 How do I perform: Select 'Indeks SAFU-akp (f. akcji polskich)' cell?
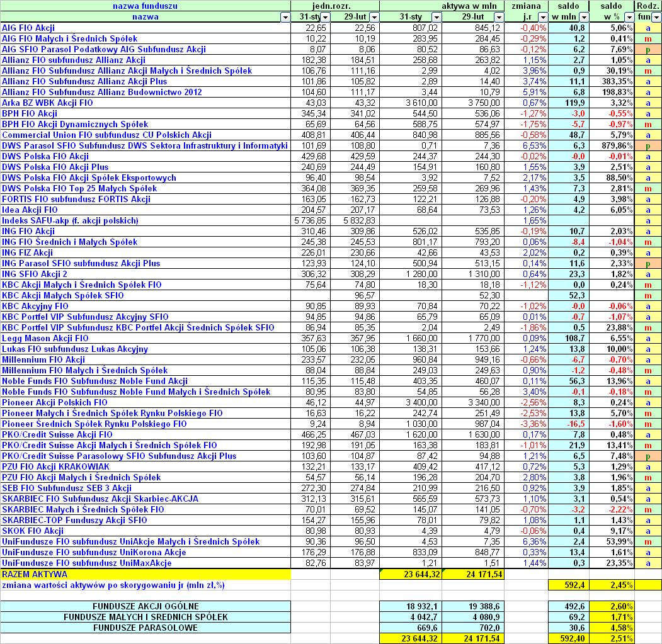[x=69, y=220]
